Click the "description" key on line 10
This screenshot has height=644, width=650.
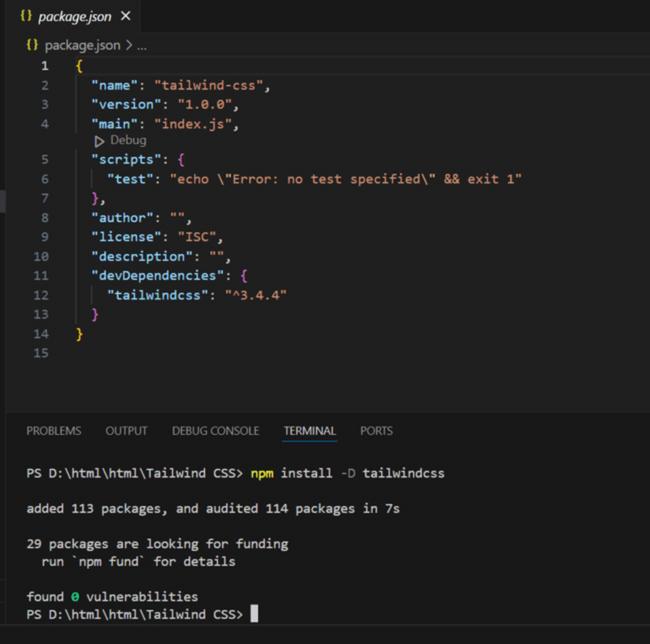pyautogui.click(x=142, y=257)
